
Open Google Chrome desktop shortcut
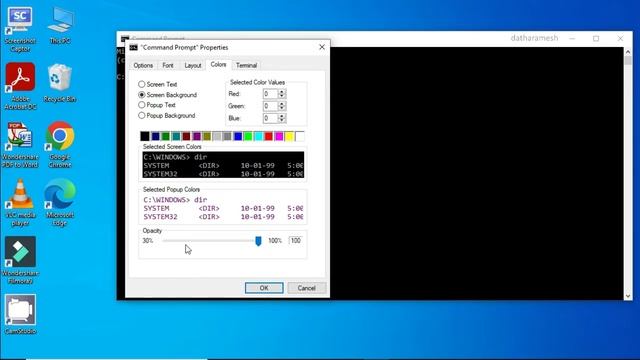(60, 145)
